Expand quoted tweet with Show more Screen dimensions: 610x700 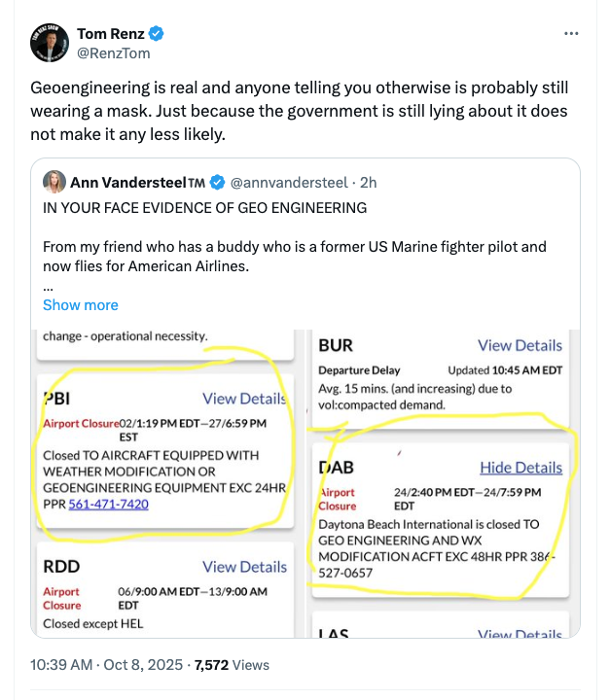pyautogui.click(x=81, y=304)
